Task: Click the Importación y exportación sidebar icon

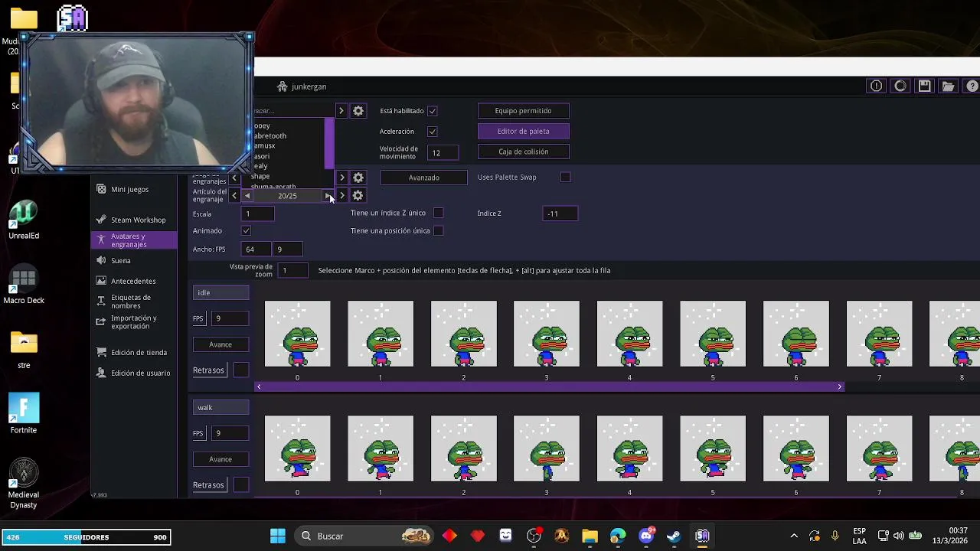Action: click(101, 322)
